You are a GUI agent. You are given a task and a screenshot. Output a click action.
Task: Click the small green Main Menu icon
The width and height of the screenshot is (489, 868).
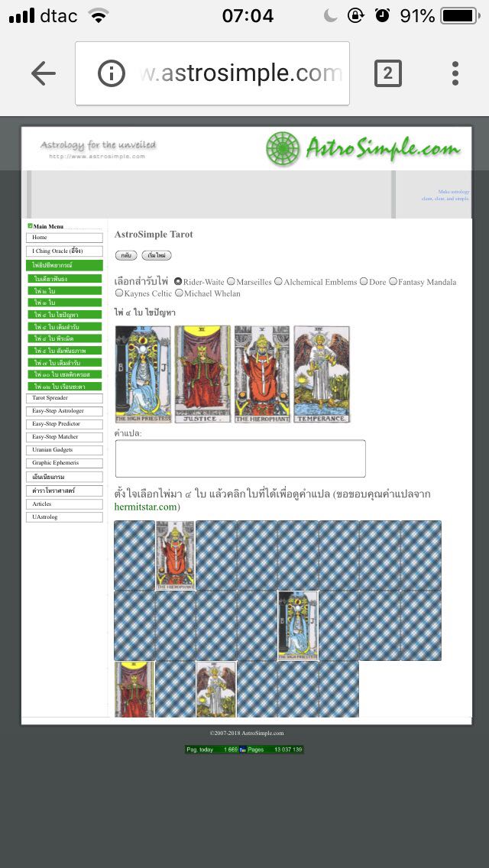click(30, 226)
